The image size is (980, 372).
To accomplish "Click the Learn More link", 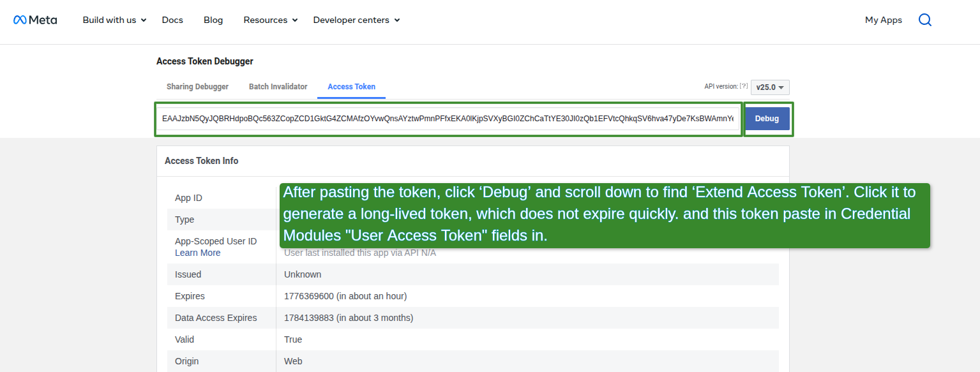I will [197, 253].
